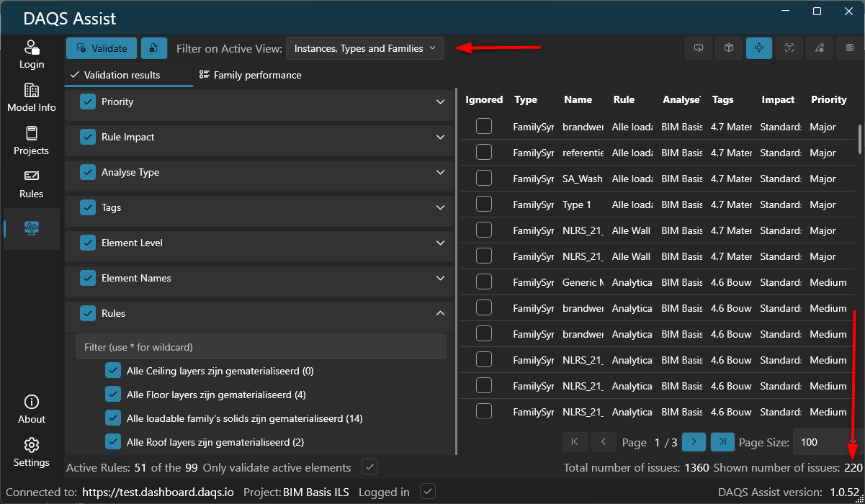Tick Ignored checkbox for SA_Wash row
This screenshot has width=865, height=504.
click(484, 179)
